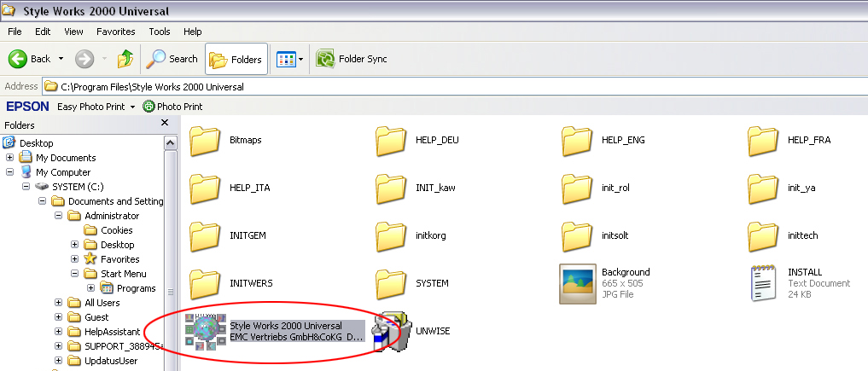Open the Search pane

[172, 59]
